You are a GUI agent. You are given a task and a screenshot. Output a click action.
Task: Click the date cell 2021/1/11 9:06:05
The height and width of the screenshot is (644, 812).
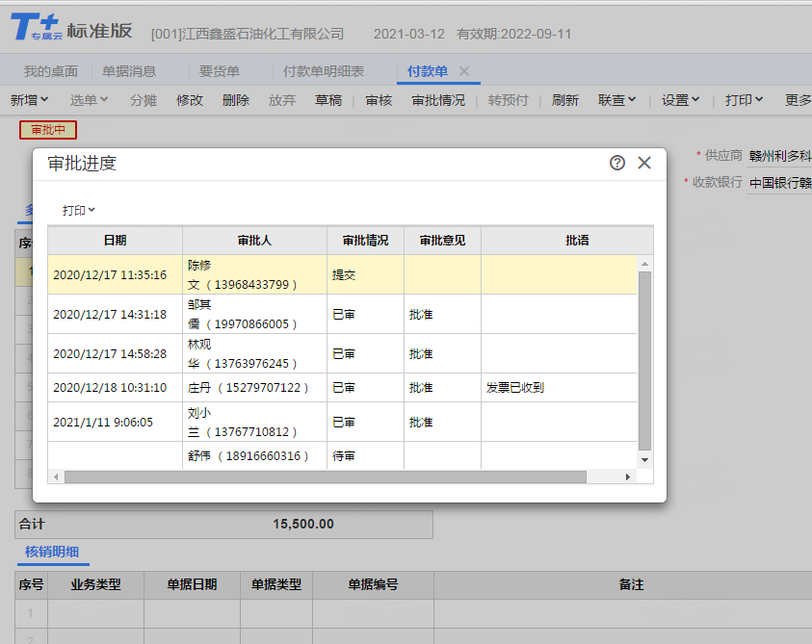pyautogui.click(x=115, y=422)
